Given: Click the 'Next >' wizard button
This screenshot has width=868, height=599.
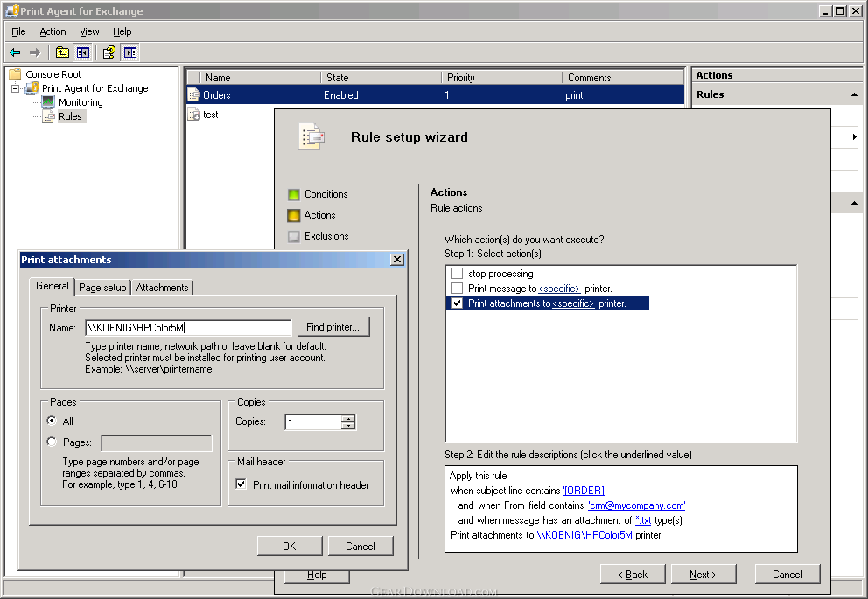Looking at the screenshot, I should [x=703, y=575].
